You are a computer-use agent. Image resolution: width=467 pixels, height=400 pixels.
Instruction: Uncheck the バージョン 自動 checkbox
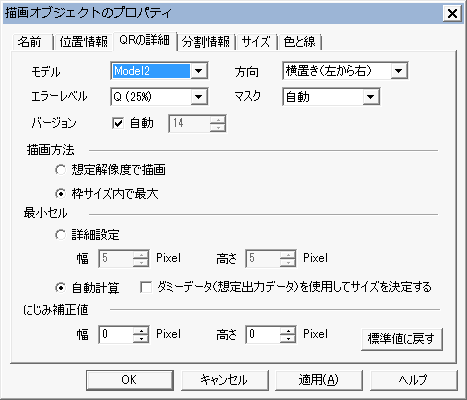[118, 123]
